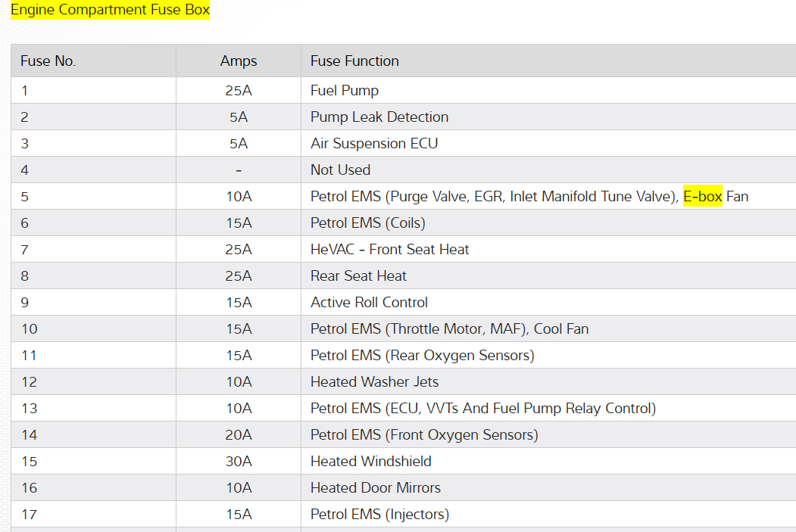
Task: Click the "Fuse No." column header
Action: [48, 61]
